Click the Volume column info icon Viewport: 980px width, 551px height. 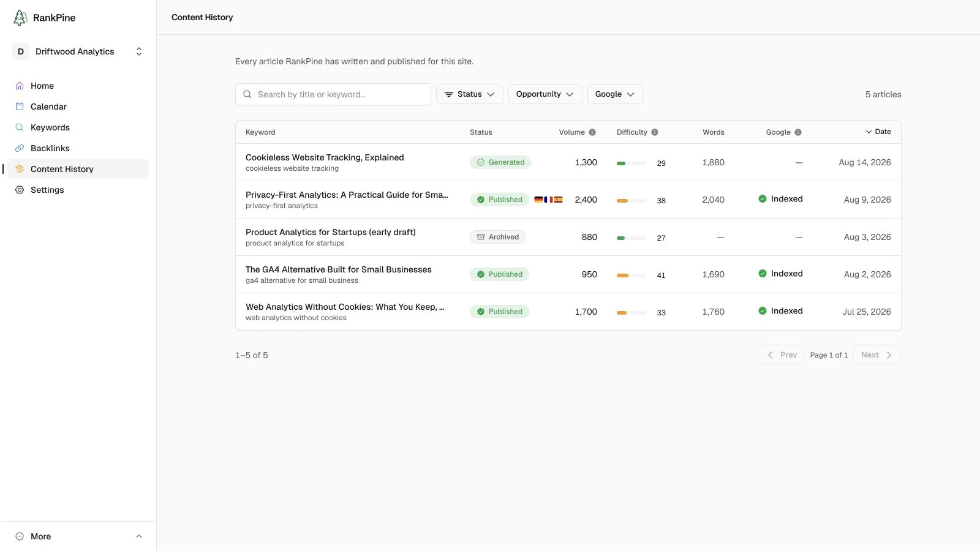coord(592,132)
